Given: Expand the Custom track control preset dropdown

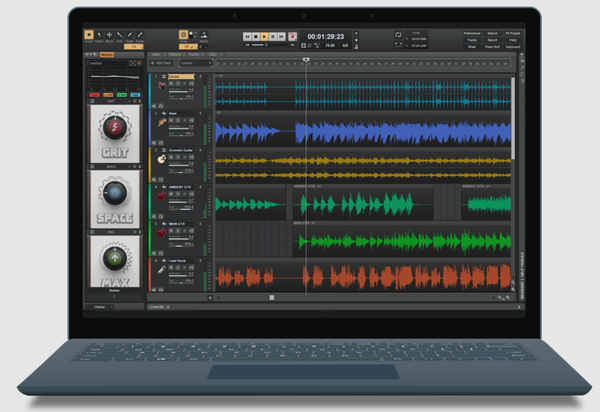Looking at the screenshot, I should pyautogui.click(x=196, y=63).
